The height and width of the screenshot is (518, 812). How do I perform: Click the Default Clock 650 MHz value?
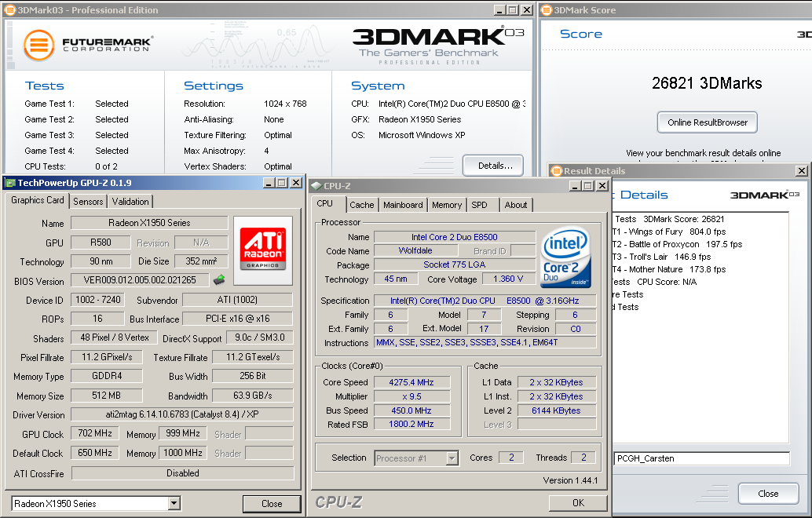(x=95, y=453)
